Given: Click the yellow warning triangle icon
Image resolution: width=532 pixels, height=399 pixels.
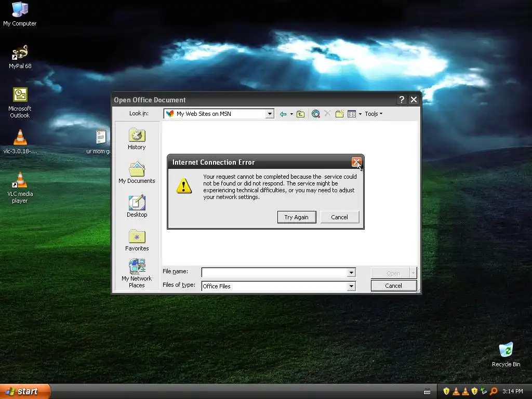Looking at the screenshot, I should pos(184,185).
